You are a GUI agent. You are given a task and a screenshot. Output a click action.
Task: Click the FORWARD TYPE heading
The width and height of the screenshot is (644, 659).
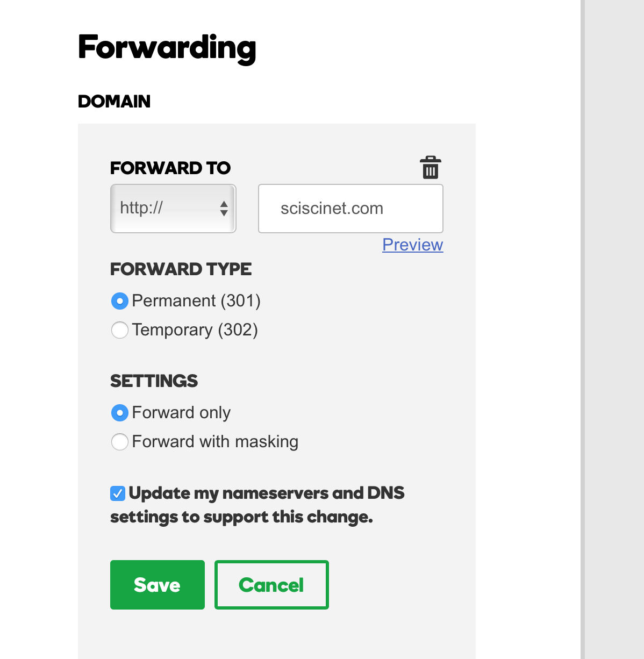[181, 269]
